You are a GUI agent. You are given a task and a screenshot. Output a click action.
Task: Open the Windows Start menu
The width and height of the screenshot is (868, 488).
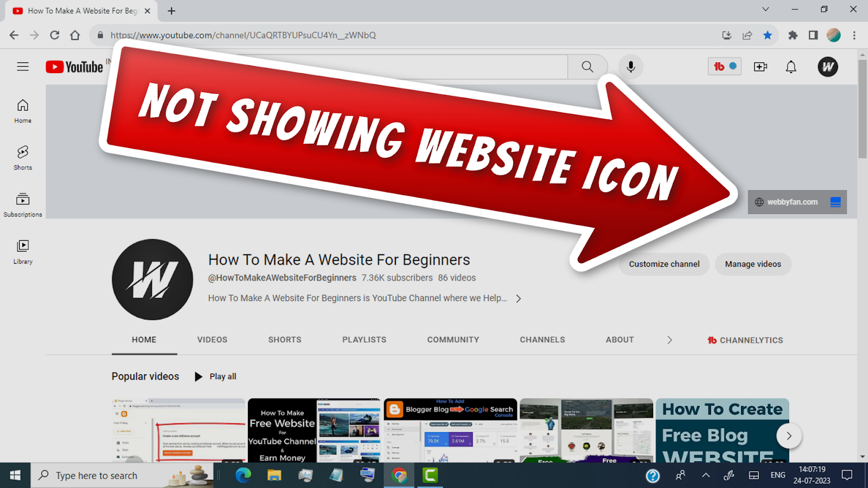pyautogui.click(x=15, y=476)
